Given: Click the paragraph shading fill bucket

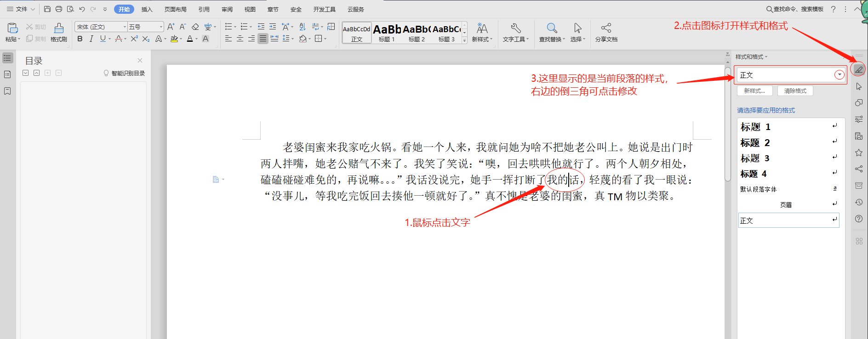Looking at the screenshot, I should pyautogui.click(x=302, y=39).
